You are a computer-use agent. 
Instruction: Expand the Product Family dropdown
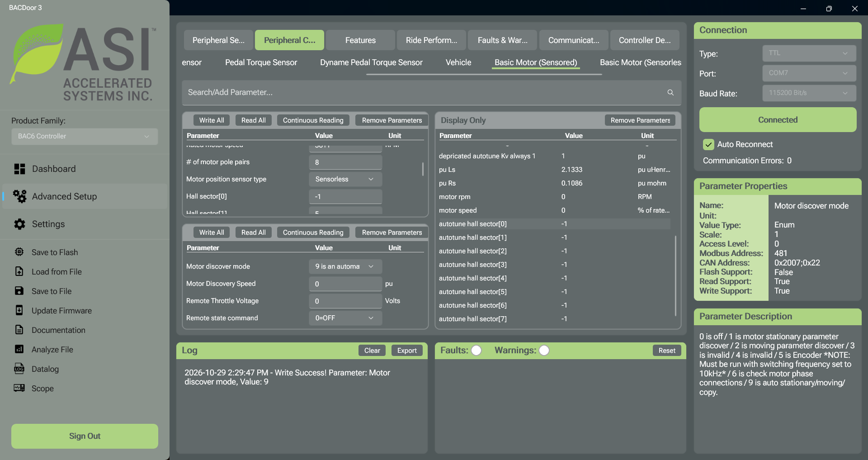pyautogui.click(x=85, y=136)
